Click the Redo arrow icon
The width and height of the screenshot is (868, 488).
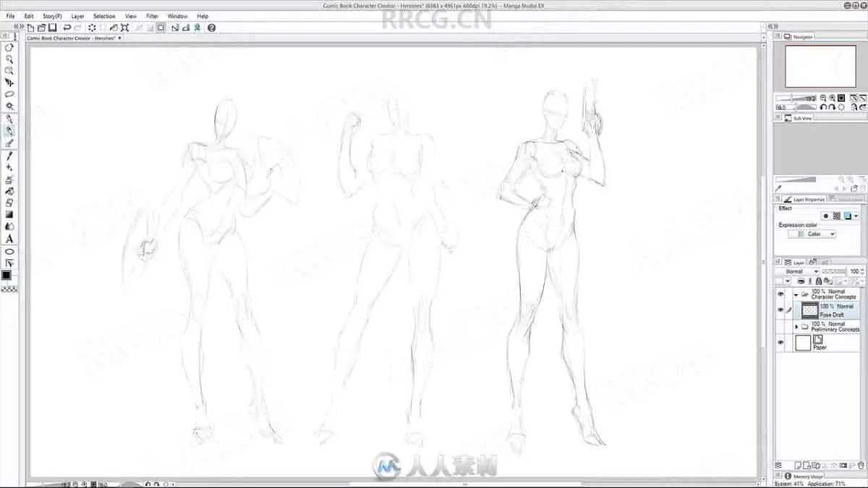(77, 27)
